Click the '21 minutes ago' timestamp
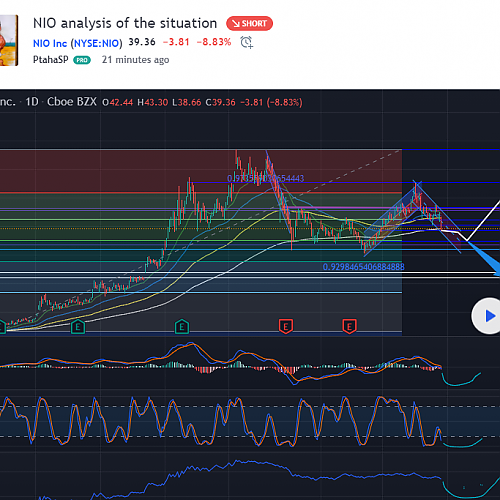The image size is (500, 500). [x=135, y=60]
